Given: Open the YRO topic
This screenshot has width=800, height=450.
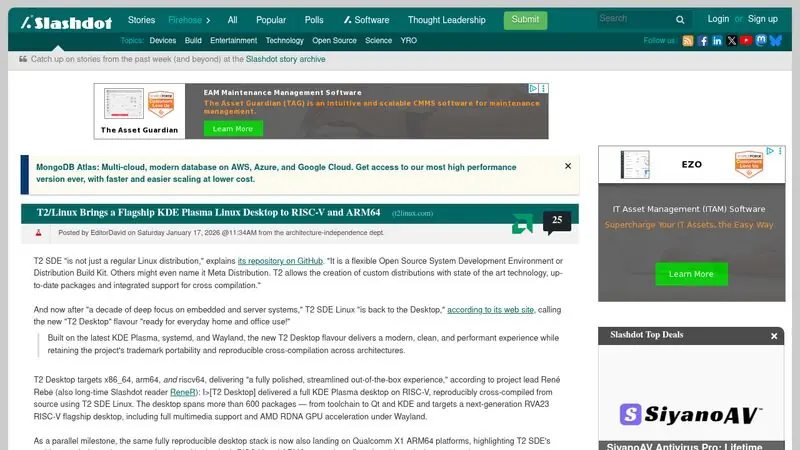Looking at the screenshot, I should (408, 40).
